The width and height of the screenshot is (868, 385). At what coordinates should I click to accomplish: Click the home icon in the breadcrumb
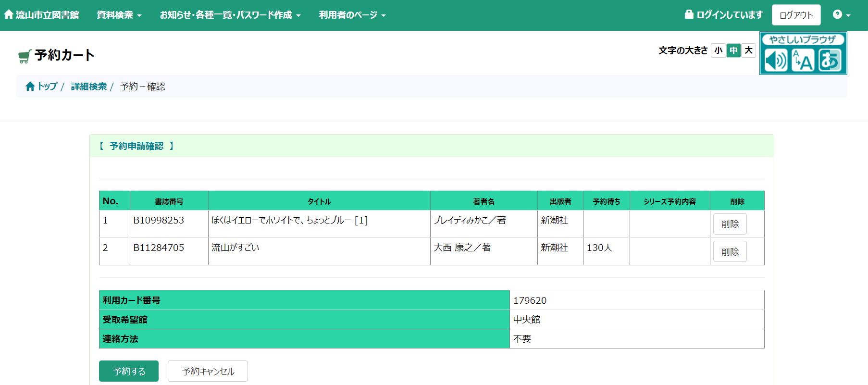[30, 86]
